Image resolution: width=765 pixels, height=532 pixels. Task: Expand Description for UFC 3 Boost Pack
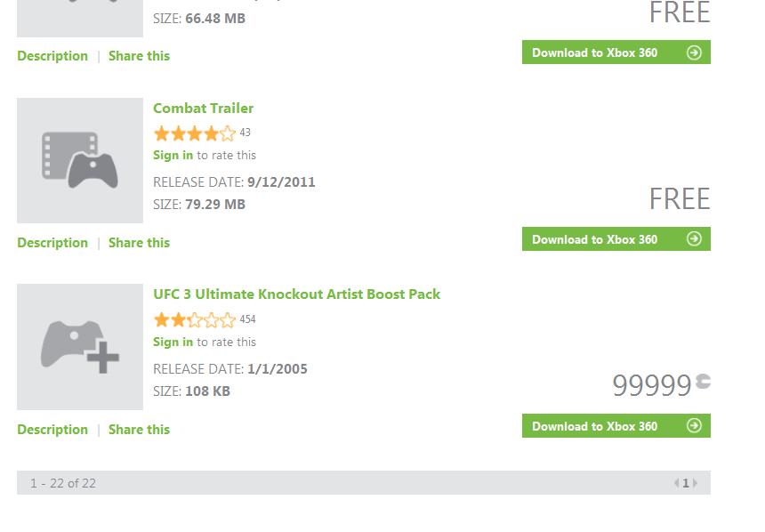(52, 430)
